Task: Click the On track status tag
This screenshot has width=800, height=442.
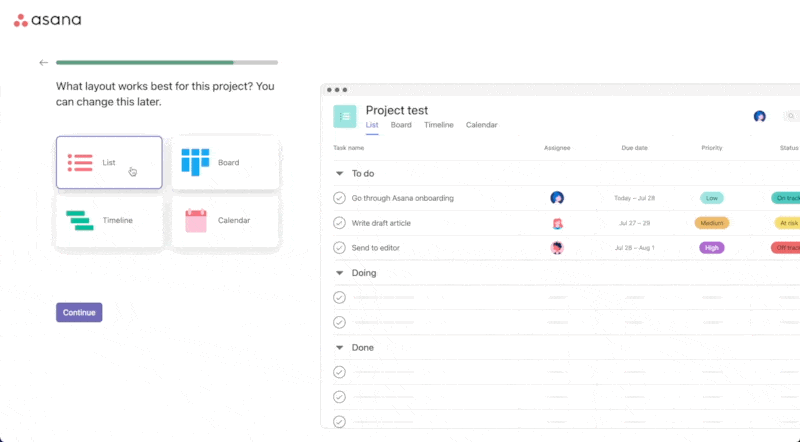Action: click(786, 198)
